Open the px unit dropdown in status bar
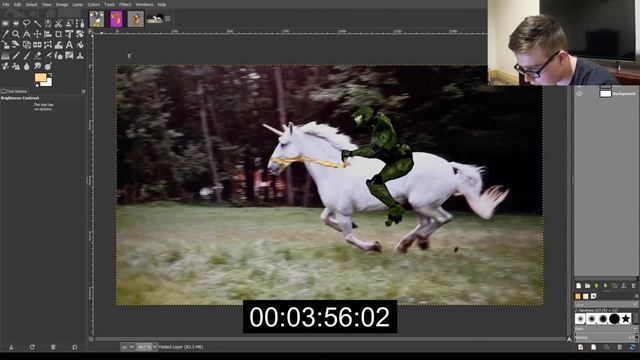This screenshot has width=640, height=360. (128, 347)
